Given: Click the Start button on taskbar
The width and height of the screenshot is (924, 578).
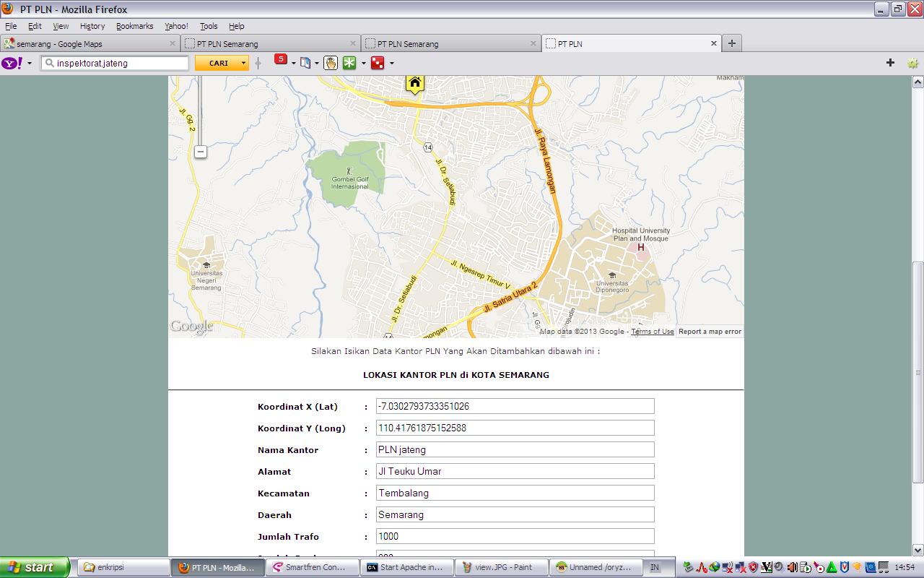Looking at the screenshot, I should (x=35, y=567).
